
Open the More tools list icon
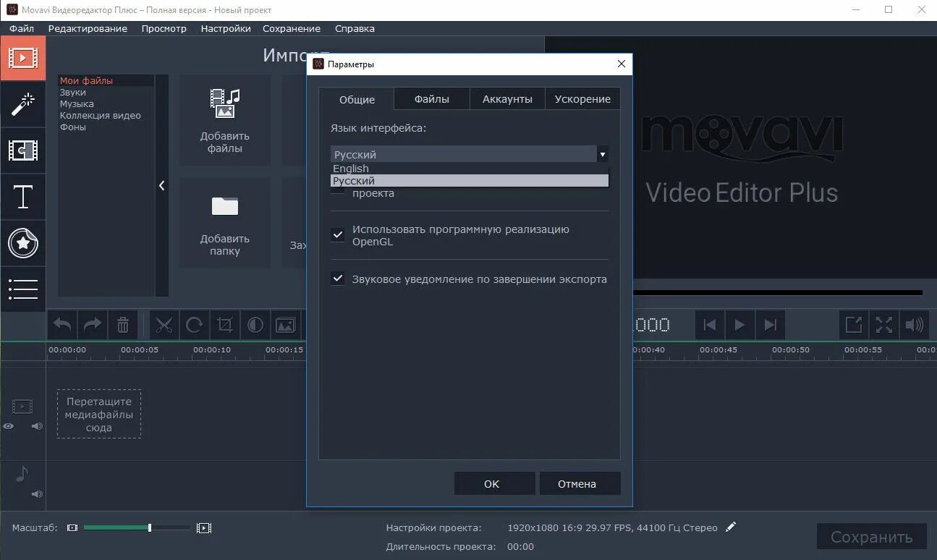click(x=22, y=289)
